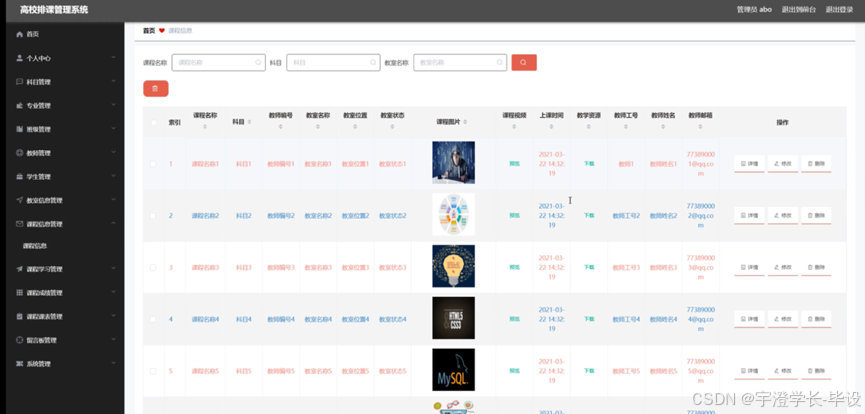Expand 课程学习管理 using its chevron arrow

113,269
